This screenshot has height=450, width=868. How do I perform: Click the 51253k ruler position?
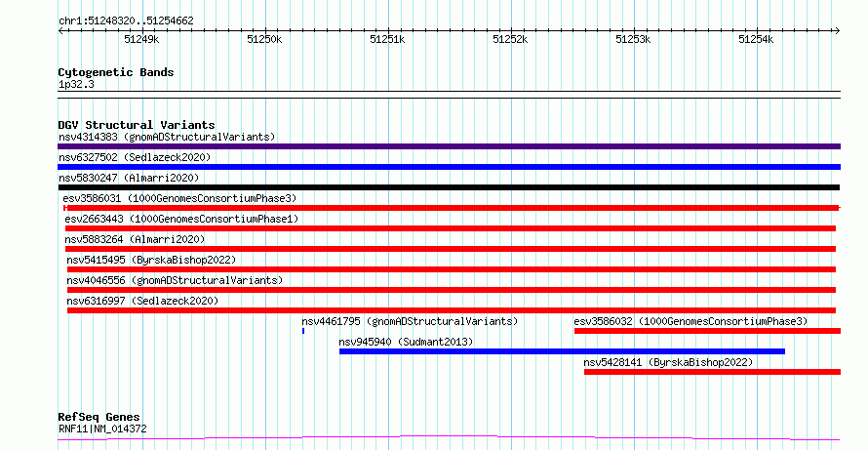click(633, 40)
